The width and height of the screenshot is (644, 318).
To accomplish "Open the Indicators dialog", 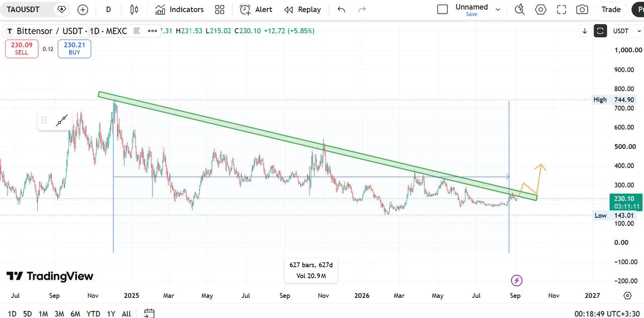I will pyautogui.click(x=179, y=10).
